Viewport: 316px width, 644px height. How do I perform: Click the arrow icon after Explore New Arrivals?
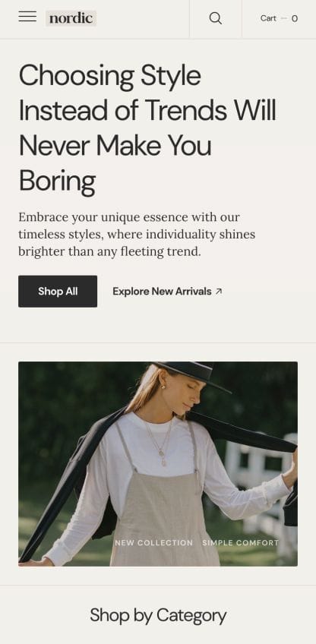point(219,291)
